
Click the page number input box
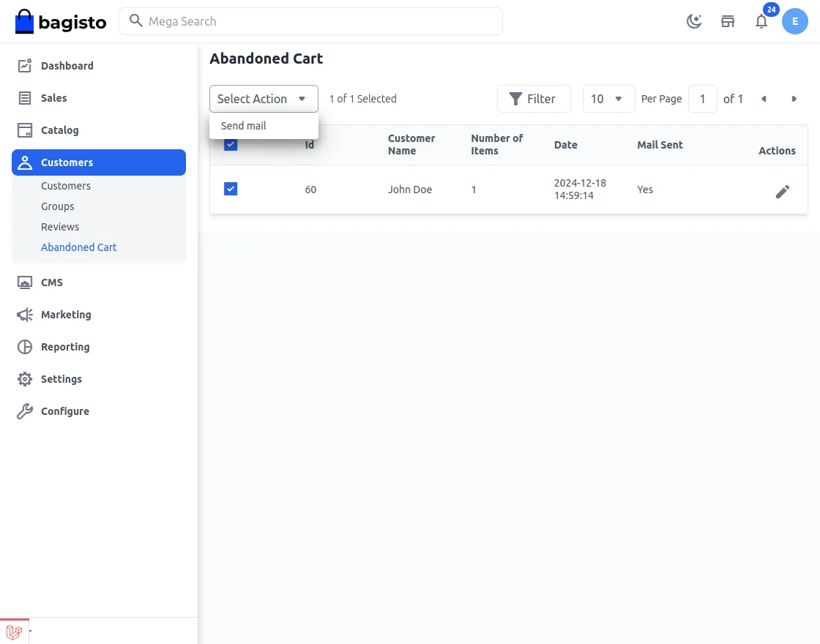[x=703, y=99]
